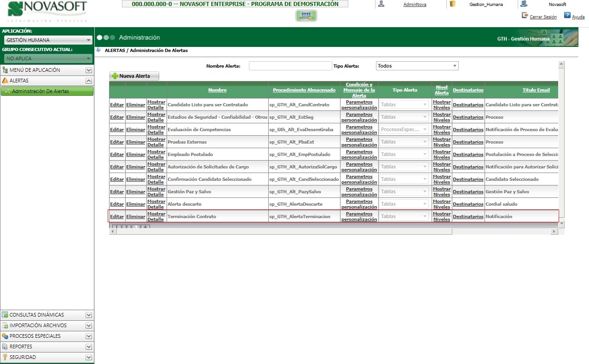Open the Tipo Alerta Todos dropdown
Screen dimensions: 589x364
[x=417, y=66]
